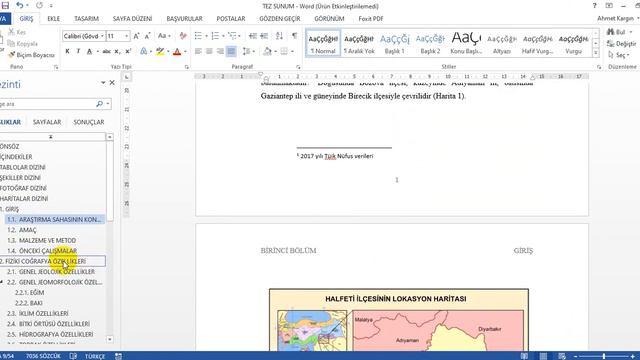Click the Bul find button
The width and height of the screenshot is (640, 360).
620,32
